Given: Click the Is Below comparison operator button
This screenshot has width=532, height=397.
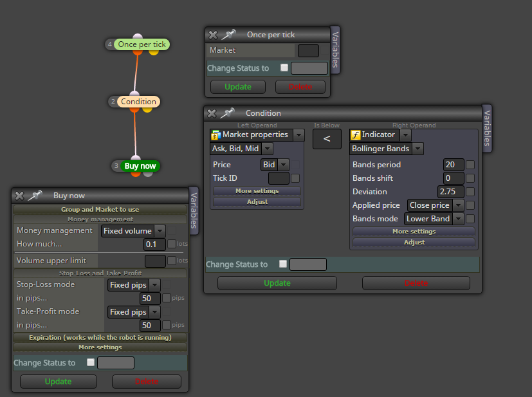Looking at the screenshot, I should pos(327,139).
